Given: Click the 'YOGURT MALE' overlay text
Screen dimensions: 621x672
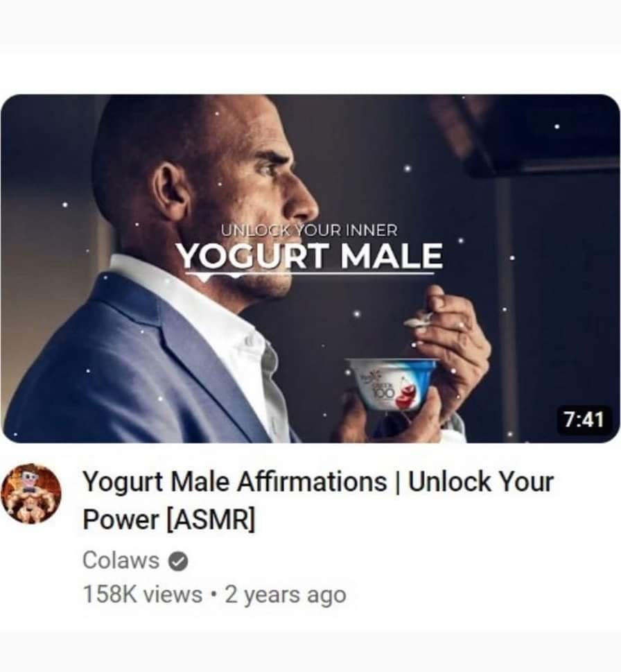Looking at the screenshot, I should tap(310, 255).
